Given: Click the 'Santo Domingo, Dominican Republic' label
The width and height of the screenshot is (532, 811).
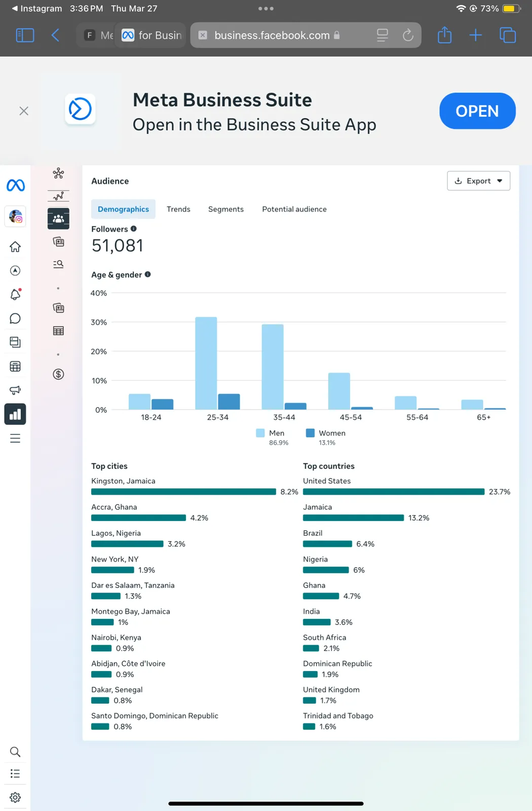Looking at the screenshot, I should pos(155,716).
